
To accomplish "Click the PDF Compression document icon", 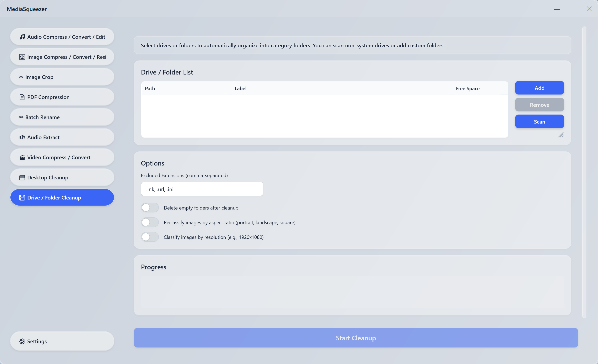I will (22, 97).
